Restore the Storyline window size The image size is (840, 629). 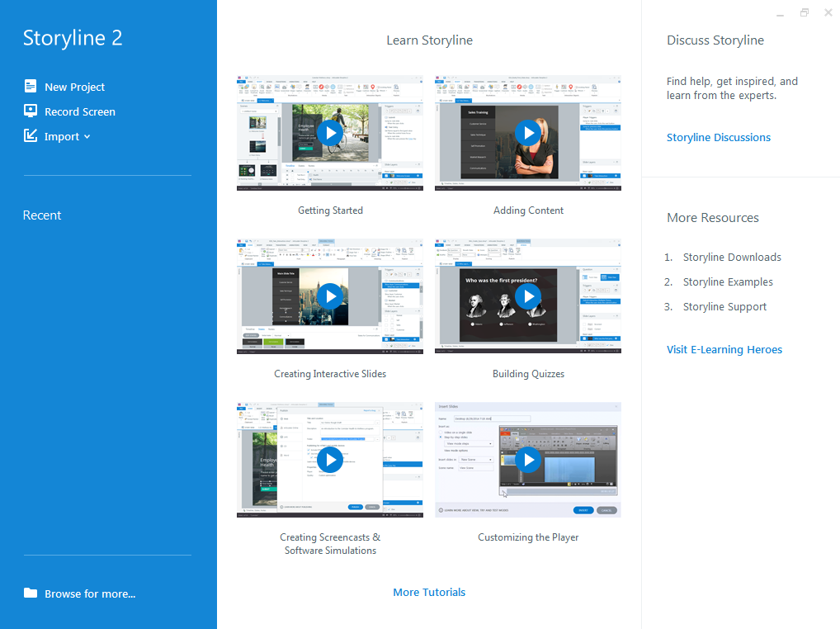pos(805,12)
